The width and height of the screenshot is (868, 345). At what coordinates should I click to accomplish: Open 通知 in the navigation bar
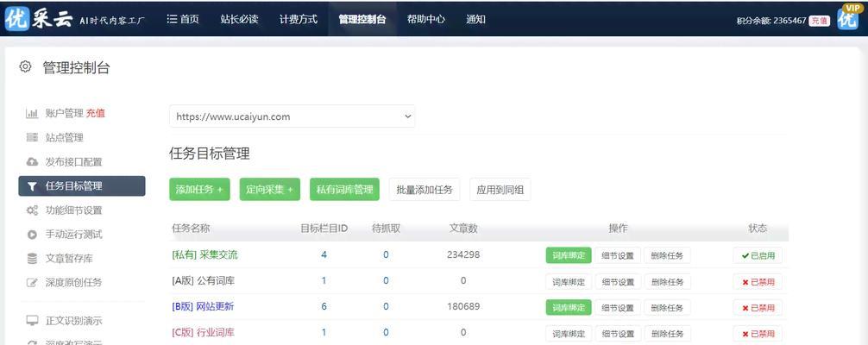(x=475, y=19)
